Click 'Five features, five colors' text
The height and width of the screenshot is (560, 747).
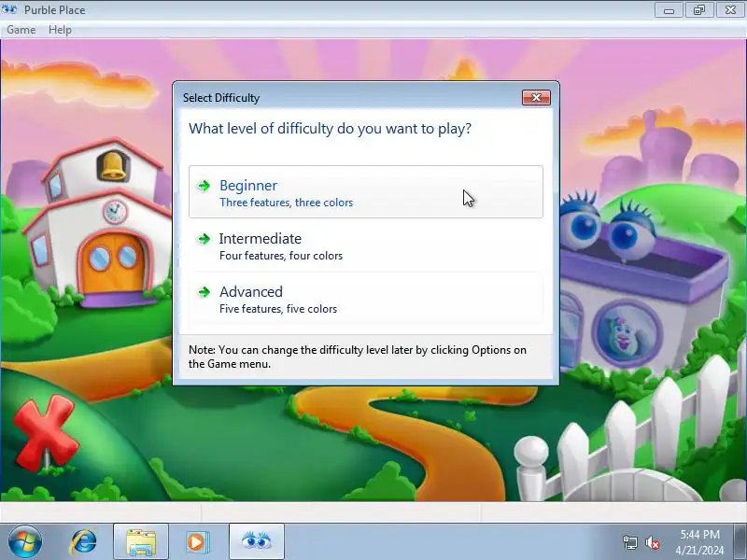[x=278, y=309]
